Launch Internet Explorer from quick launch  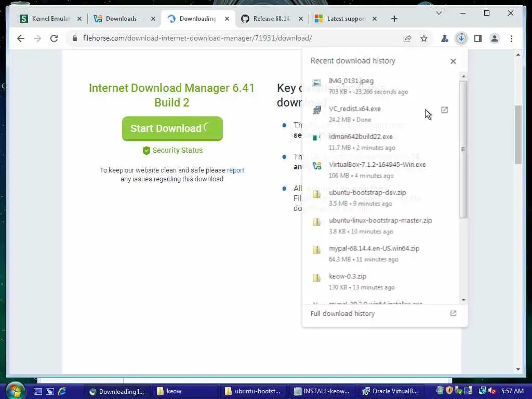coord(62,391)
